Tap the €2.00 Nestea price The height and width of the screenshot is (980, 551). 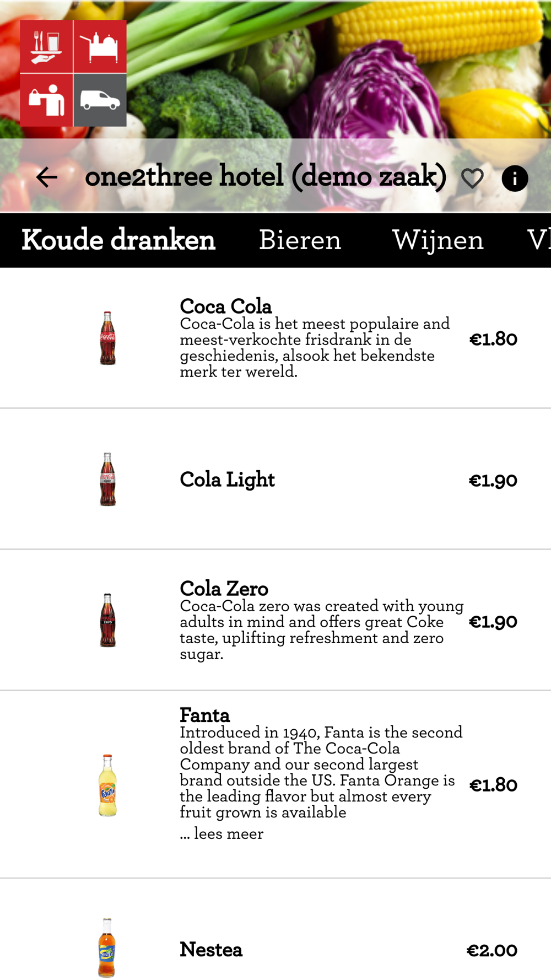(x=492, y=950)
